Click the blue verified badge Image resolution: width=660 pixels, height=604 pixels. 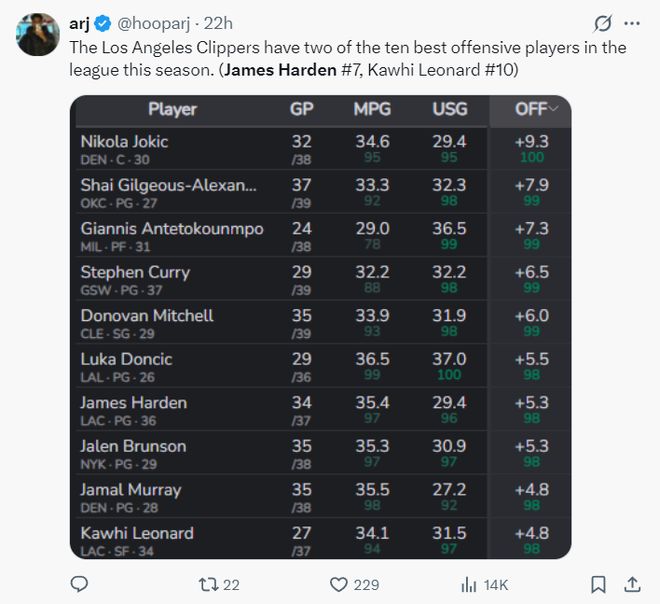pos(107,23)
